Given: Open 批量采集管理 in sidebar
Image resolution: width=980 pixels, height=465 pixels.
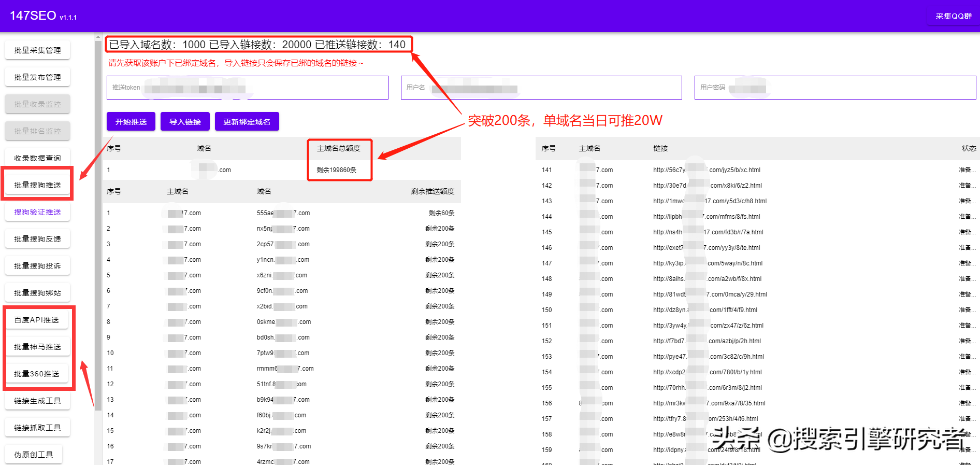Looking at the screenshot, I should coord(37,50).
